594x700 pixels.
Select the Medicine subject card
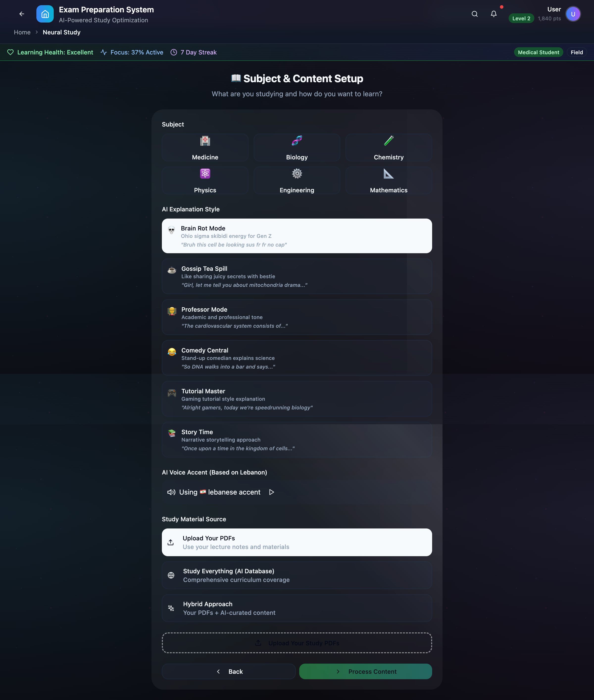(205, 148)
